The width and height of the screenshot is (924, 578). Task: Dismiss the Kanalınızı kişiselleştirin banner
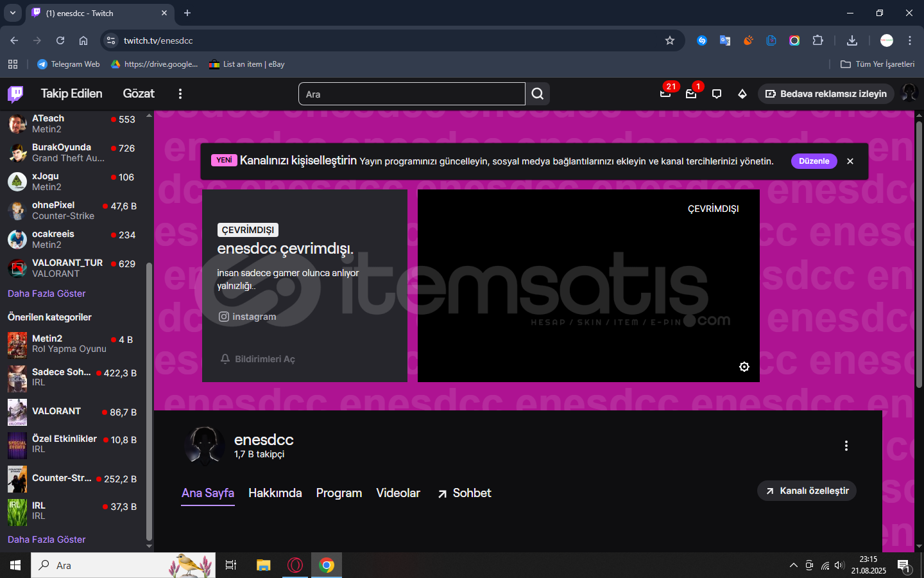(850, 161)
